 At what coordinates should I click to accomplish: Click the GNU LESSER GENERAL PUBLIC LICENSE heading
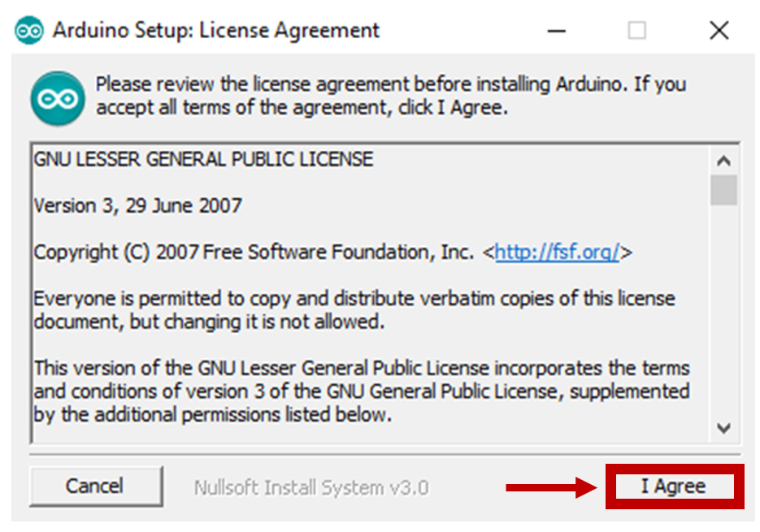tap(203, 159)
